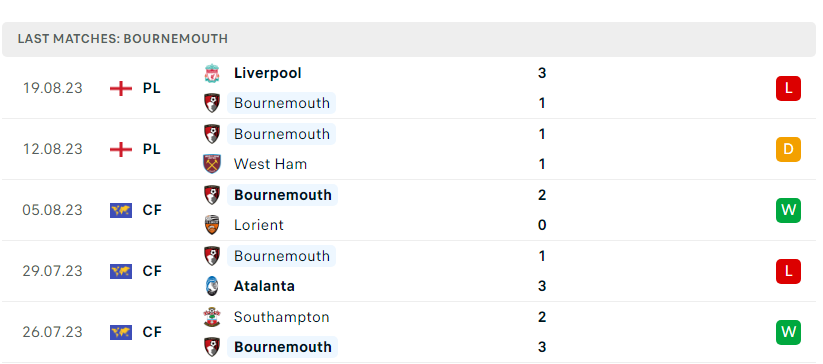Click the Last Matches: Bournemouth header
This screenshot has height=364, width=823.
click(x=409, y=39)
